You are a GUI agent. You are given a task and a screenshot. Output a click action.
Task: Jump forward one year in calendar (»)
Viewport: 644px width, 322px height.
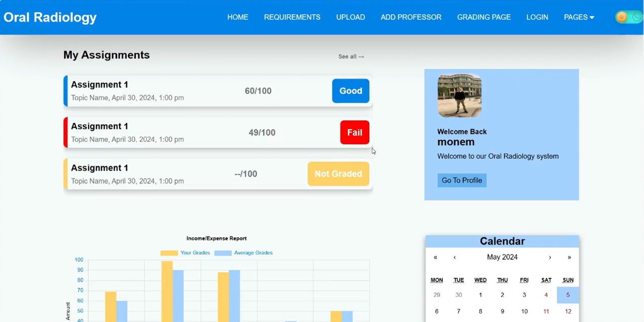point(570,257)
